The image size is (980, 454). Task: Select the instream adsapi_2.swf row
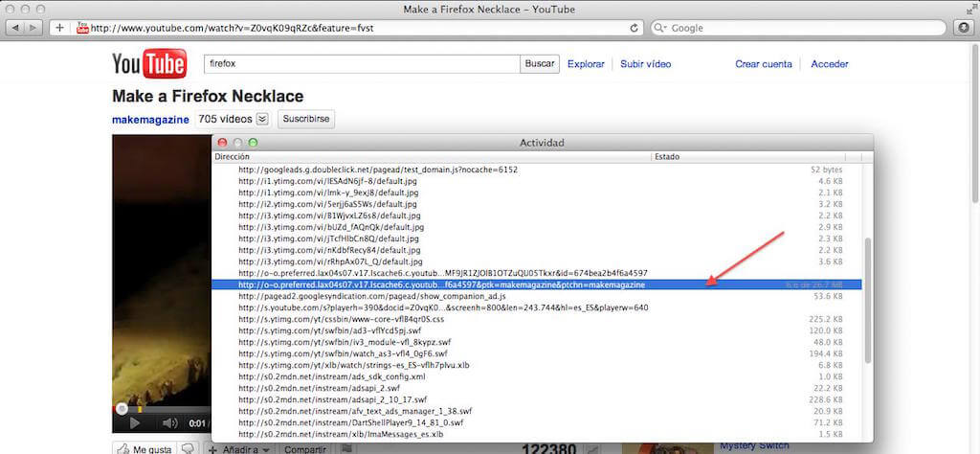click(x=538, y=388)
